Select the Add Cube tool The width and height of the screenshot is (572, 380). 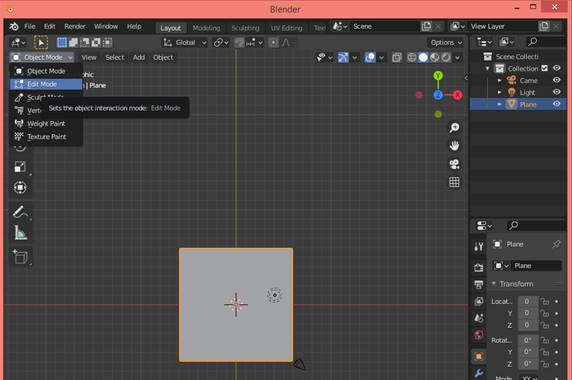pyautogui.click(x=20, y=257)
